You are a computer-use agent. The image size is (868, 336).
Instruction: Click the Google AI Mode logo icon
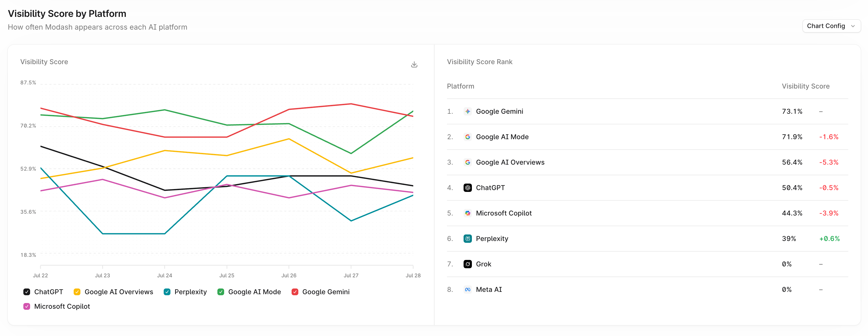[467, 137]
